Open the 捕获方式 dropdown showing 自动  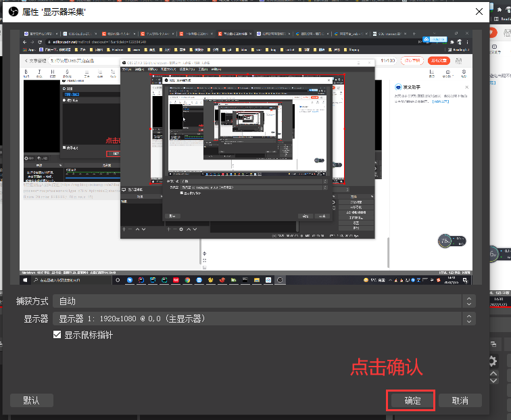(264, 301)
